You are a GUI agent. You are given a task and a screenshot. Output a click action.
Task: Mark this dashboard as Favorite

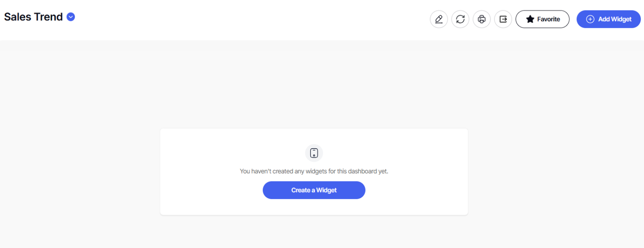point(542,19)
